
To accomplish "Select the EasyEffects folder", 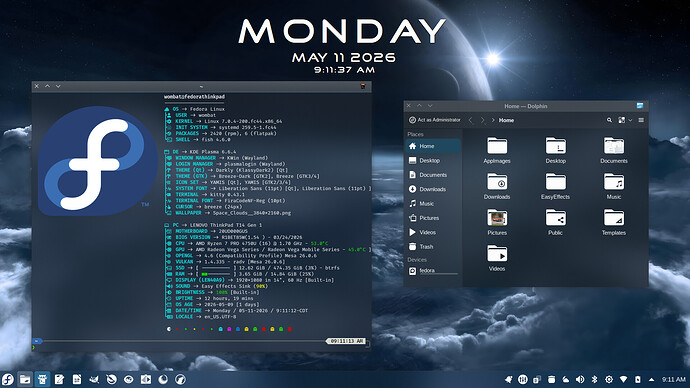I will [555, 186].
